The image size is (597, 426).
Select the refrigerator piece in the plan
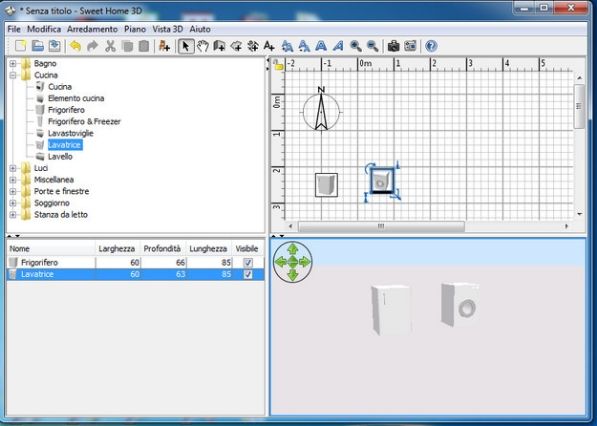pos(326,185)
